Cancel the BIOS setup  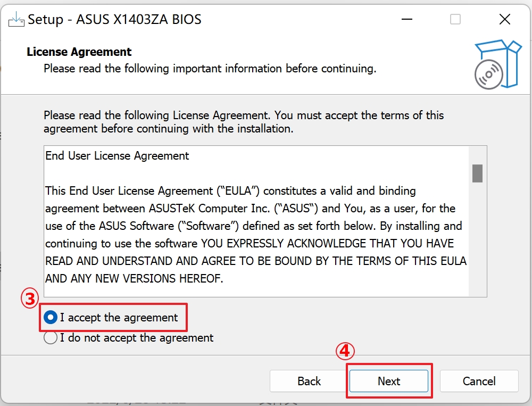pos(479,381)
